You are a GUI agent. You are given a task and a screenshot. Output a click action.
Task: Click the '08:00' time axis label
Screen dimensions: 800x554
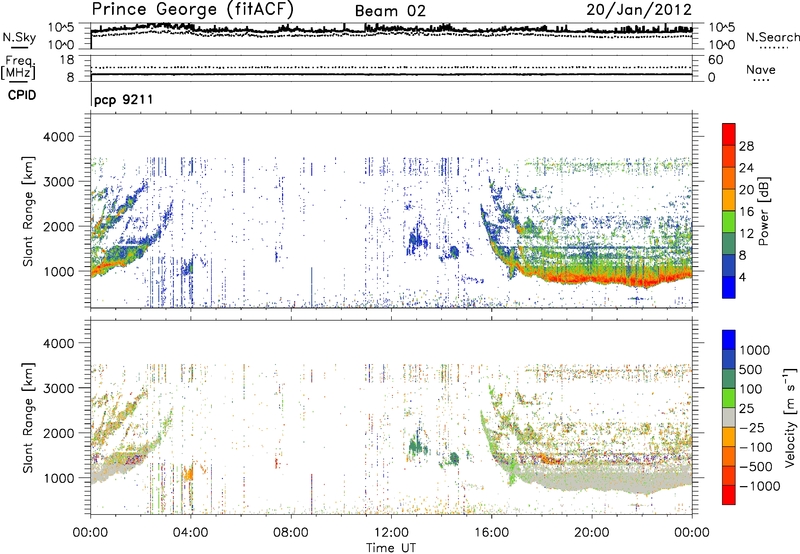(291, 533)
